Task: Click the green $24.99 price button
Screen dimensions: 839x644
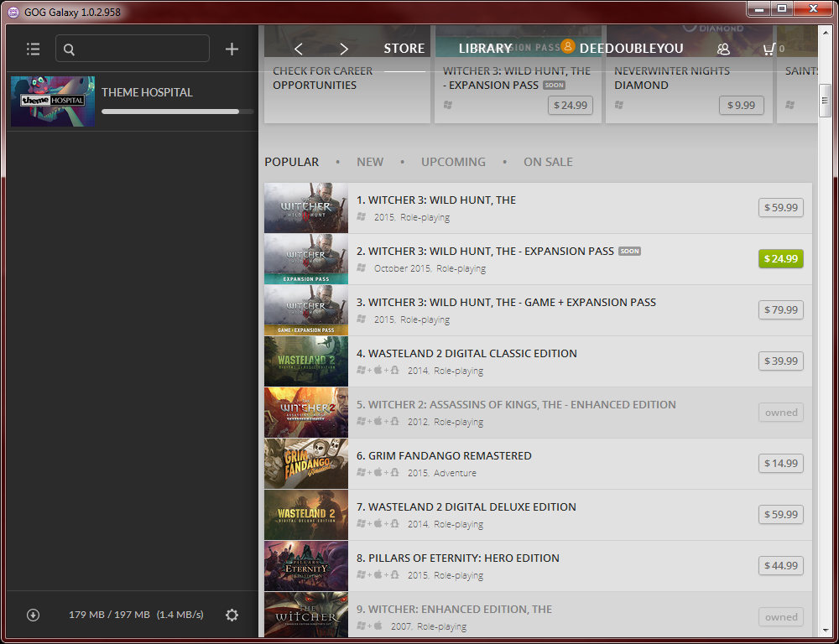Action: pyautogui.click(x=780, y=258)
